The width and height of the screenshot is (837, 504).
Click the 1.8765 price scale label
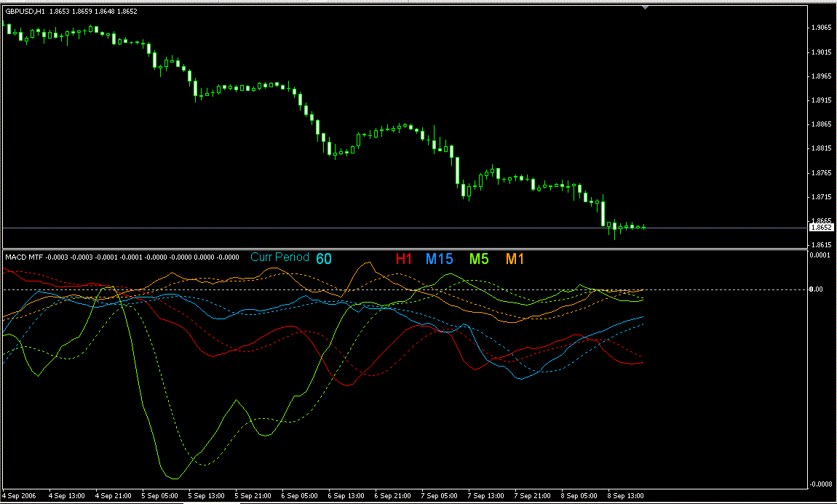pos(821,173)
